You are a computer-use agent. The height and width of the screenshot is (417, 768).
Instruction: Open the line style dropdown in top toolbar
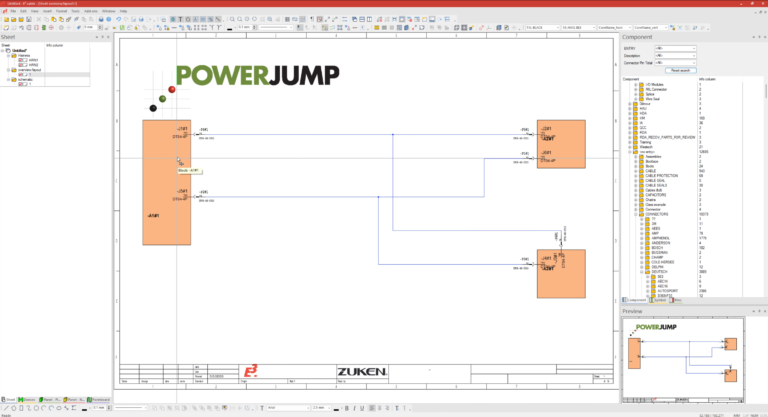(276, 27)
